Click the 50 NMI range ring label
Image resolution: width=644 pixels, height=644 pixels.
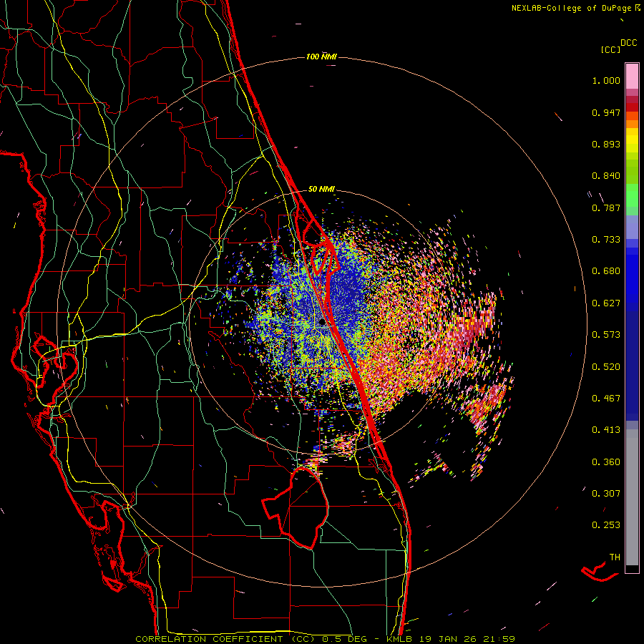click(321, 189)
